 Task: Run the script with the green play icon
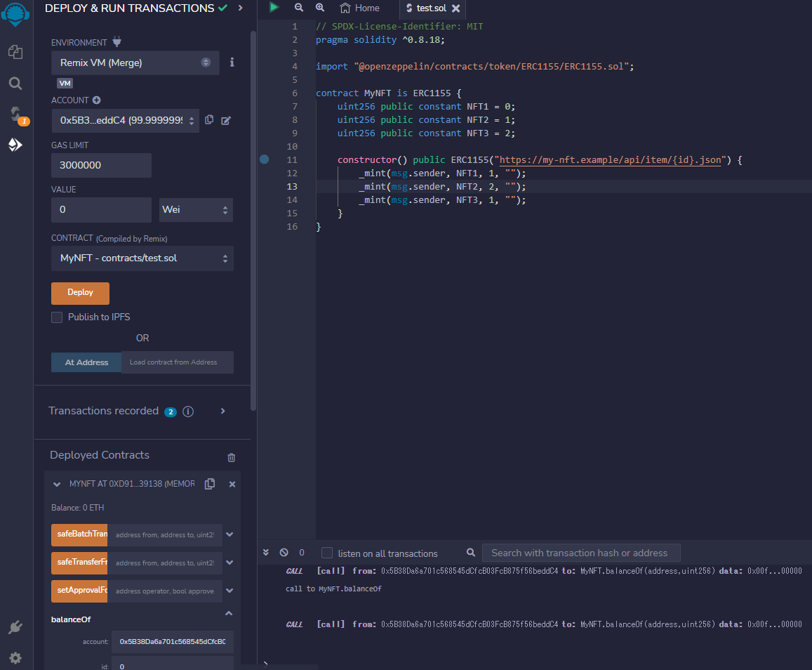[x=274, y=8]
